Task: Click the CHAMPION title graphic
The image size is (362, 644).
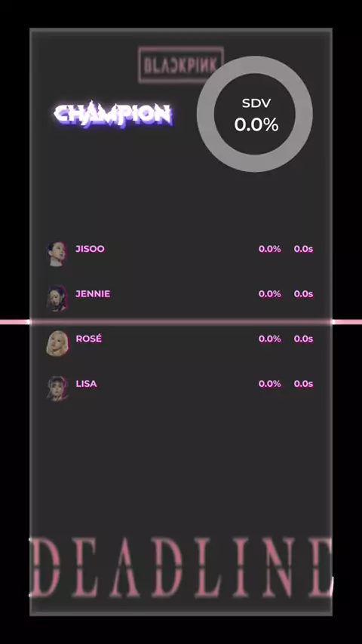Action: [113, 115]
